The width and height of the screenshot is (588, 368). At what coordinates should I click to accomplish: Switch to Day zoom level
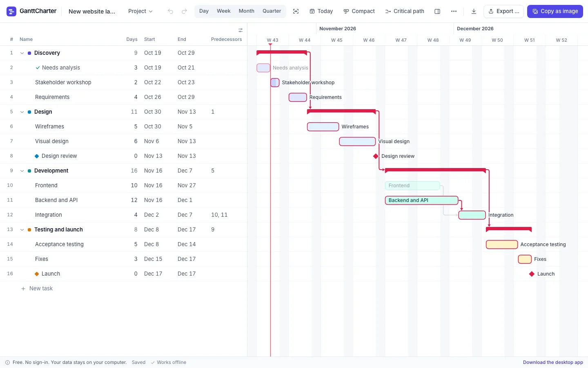204,11
